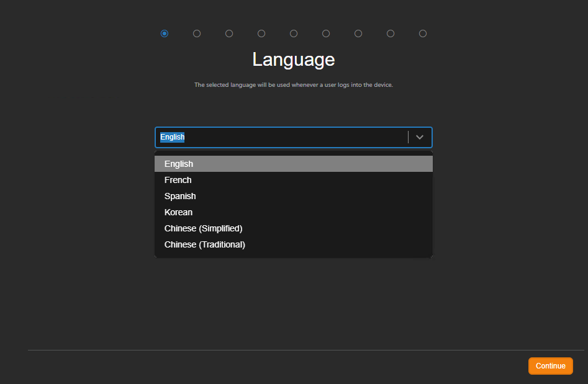Jump to the seventh wizard step circle

[358, 33]
